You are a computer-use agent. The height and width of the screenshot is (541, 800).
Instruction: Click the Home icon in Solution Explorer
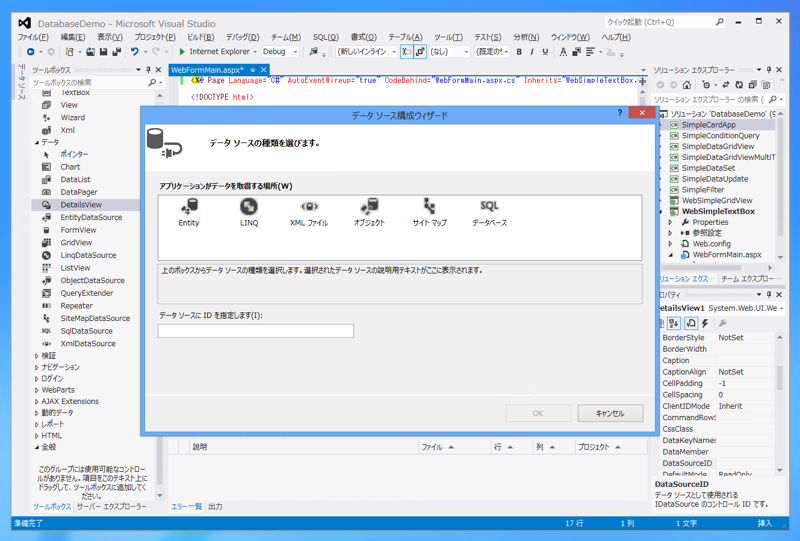pos(687,85)
